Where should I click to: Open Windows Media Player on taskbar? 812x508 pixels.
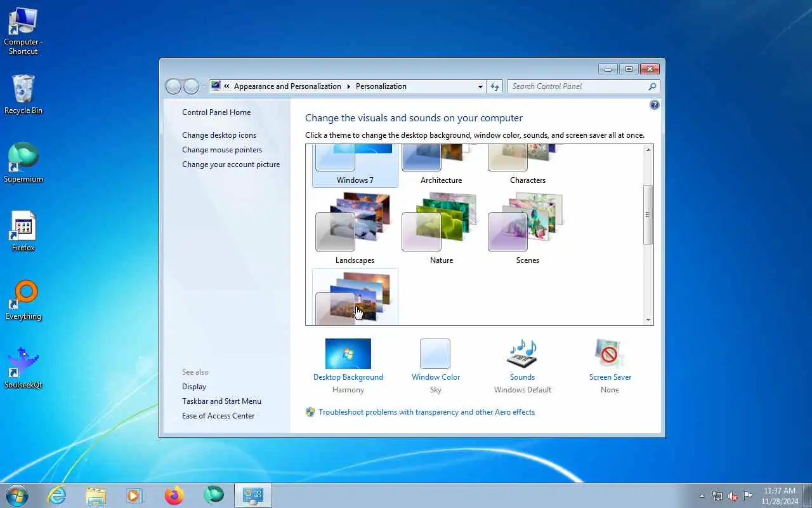click(134, 495)
